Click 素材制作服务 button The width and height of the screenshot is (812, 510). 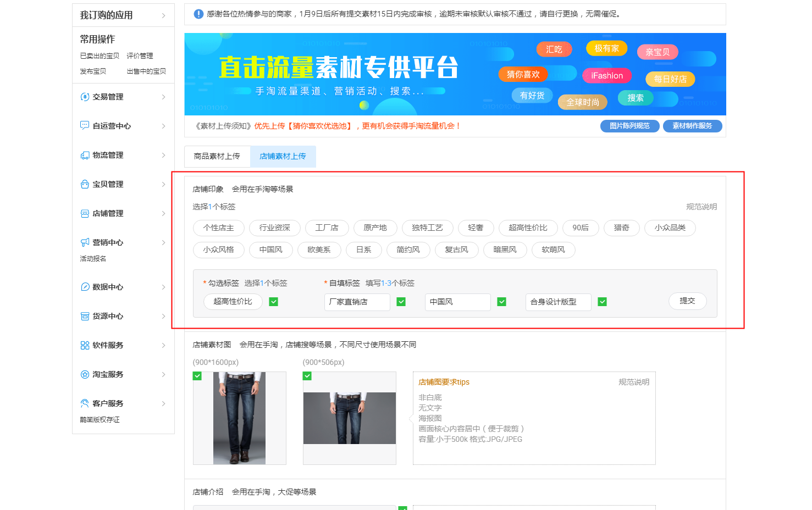[692, 126]
